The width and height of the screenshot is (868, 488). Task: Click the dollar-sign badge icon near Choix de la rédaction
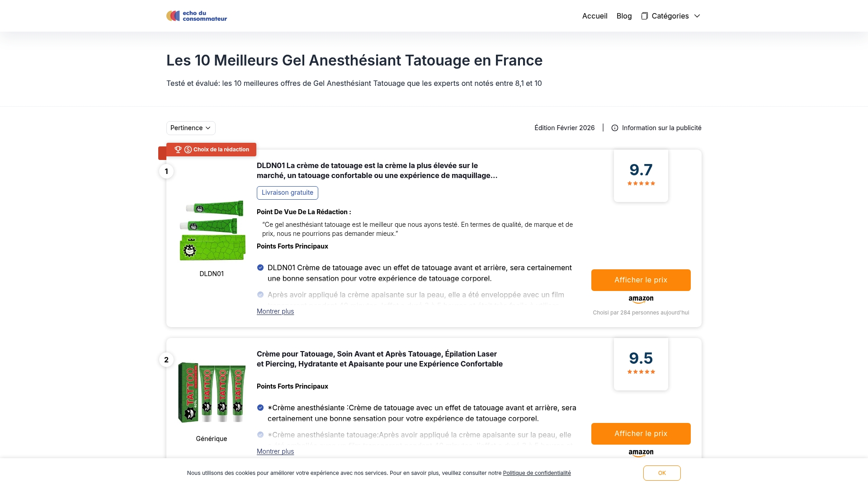(x=187, y=149)
